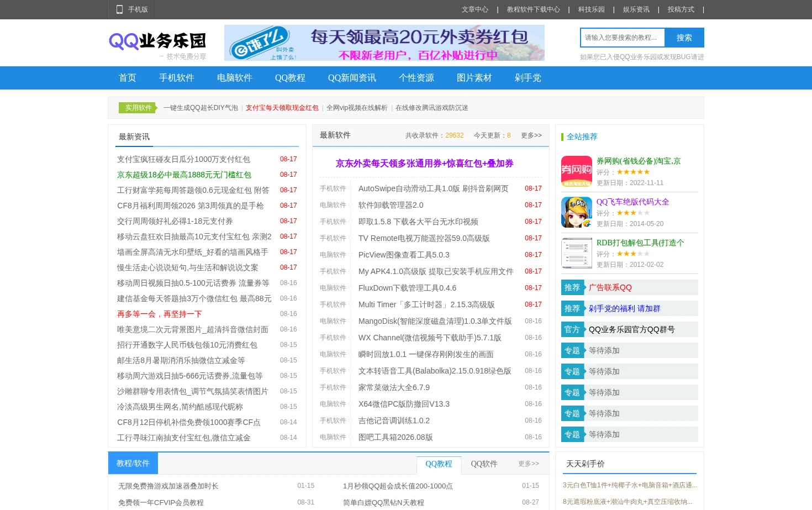The width and height of the screenshot is (812, 510).
Task: Open RDB打包解包工具 title link
Action: click(x=640, y=243)
